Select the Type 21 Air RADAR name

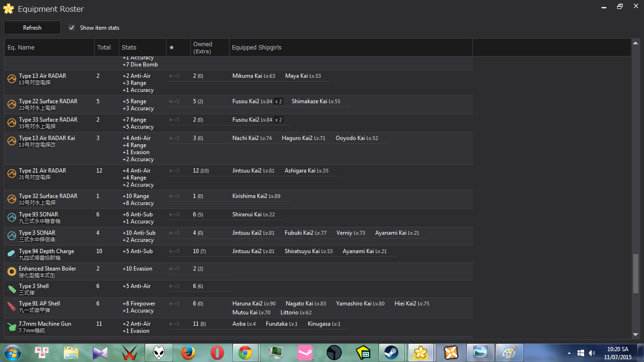42,171
